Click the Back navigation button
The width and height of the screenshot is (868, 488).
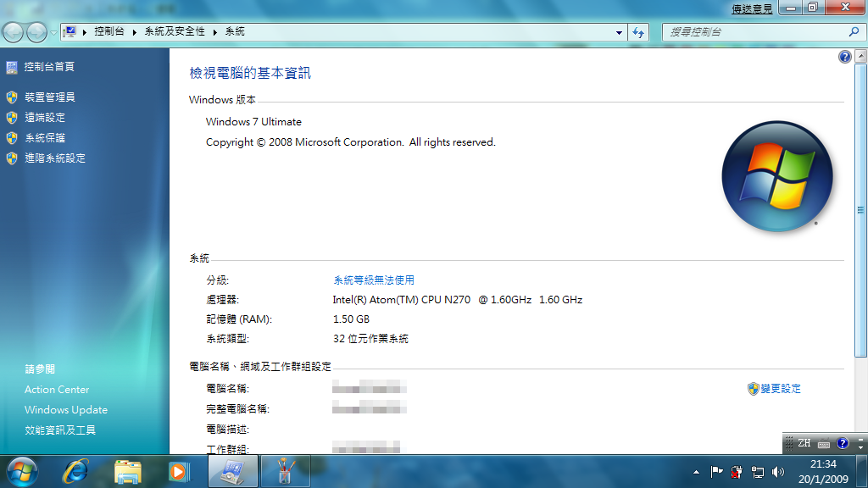click(13, 32)
